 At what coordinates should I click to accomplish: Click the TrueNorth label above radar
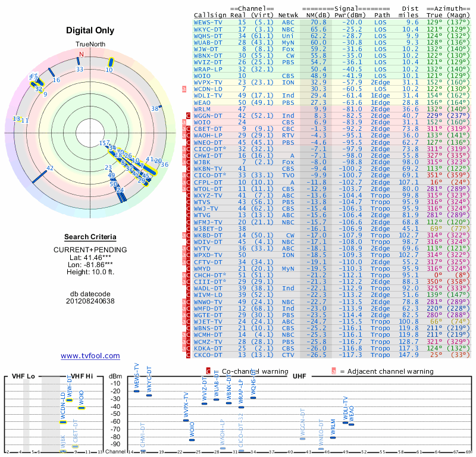click(x=90, y=45)
